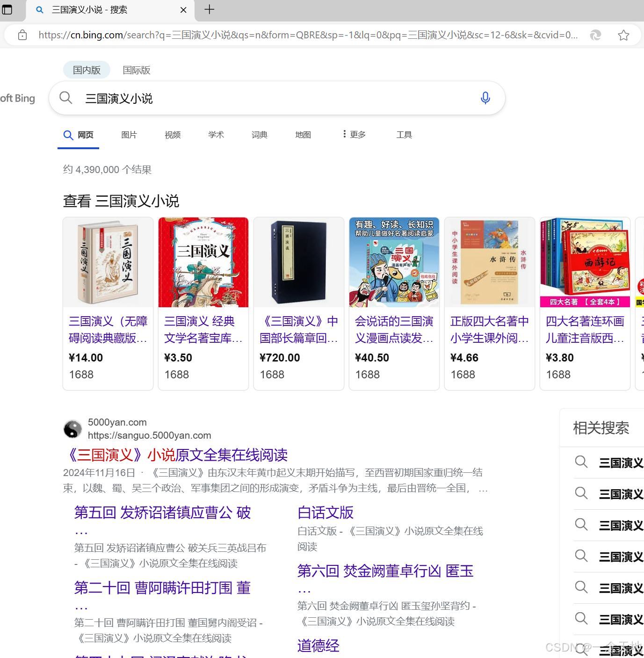This screenshot has height=658, width=644.
Task: Open a new browser tab
Action: coord(210,9)
